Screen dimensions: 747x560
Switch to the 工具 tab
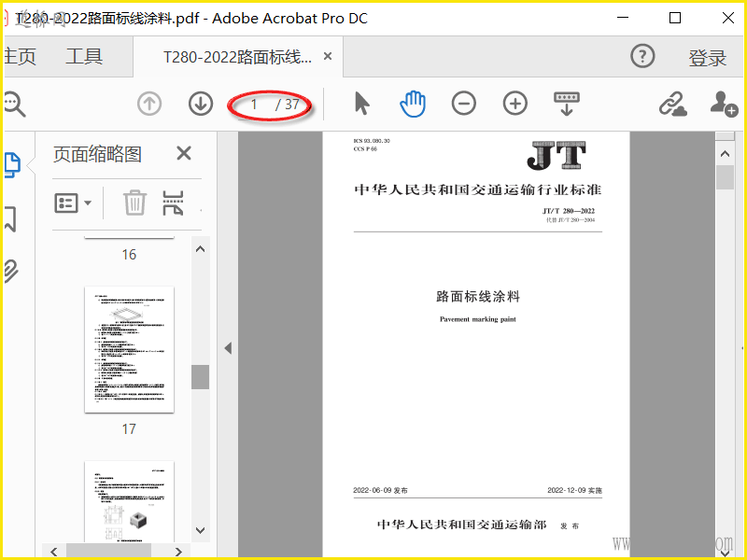click(84, 56)
